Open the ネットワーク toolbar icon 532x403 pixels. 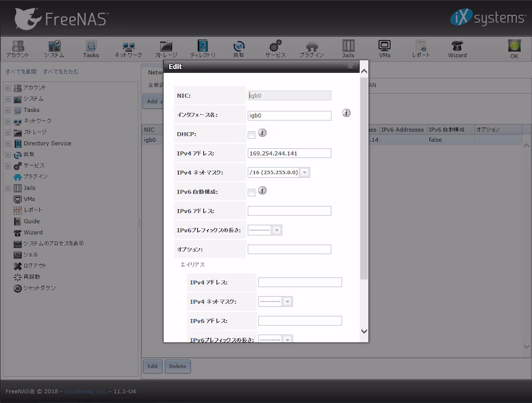[x=128, y=49]
